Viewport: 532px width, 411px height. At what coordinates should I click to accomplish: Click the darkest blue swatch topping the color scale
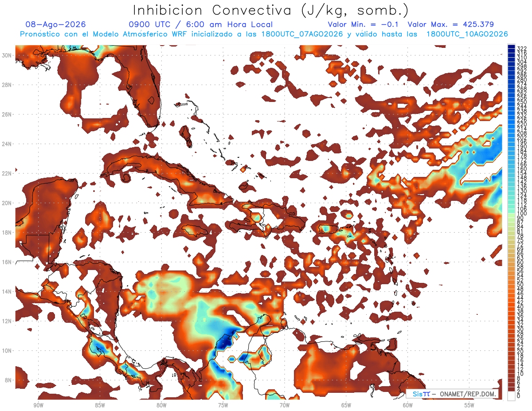[x=511, y=47]
